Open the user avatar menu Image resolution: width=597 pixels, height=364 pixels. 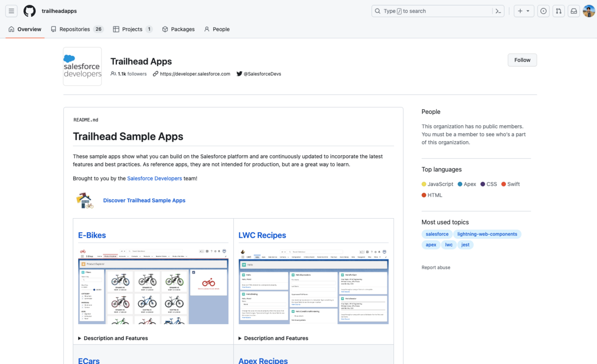point(589,11)
